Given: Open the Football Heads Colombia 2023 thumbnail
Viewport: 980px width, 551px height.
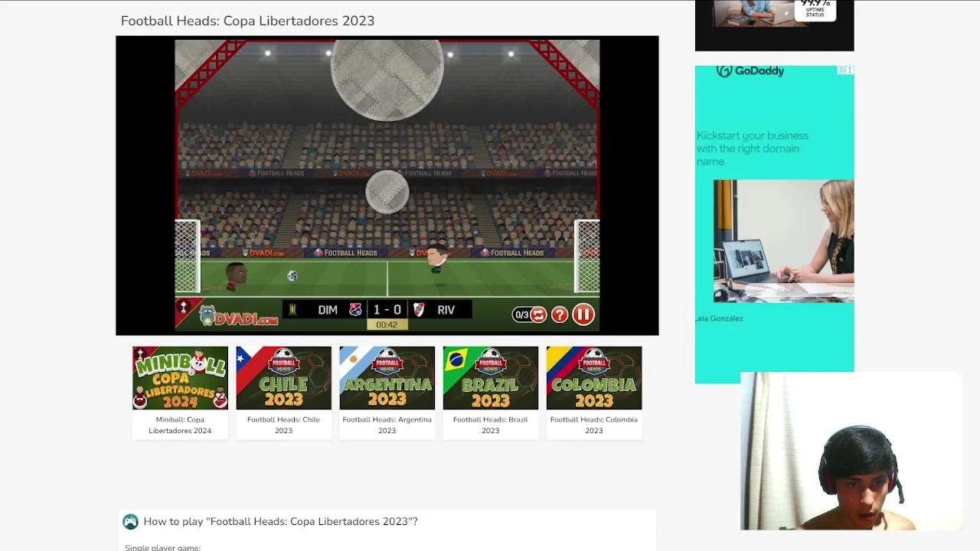Looking at the screenshot, I should point(594,378).
